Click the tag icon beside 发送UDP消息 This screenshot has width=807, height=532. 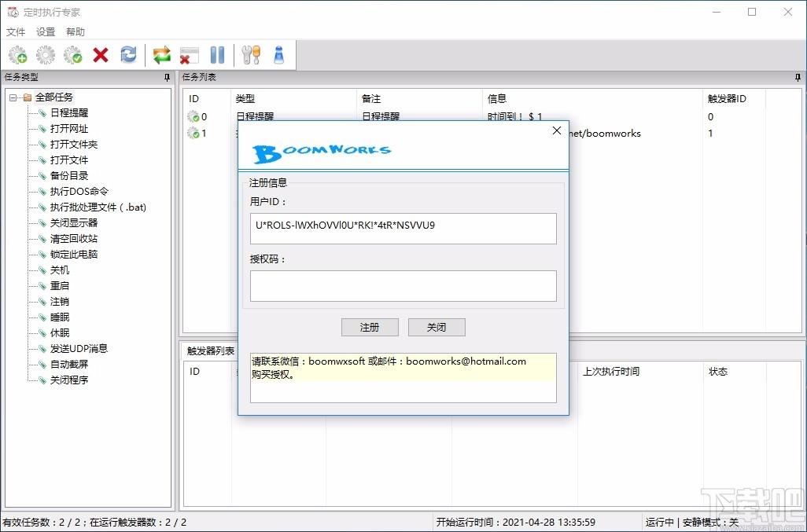[x=42, y=348]
